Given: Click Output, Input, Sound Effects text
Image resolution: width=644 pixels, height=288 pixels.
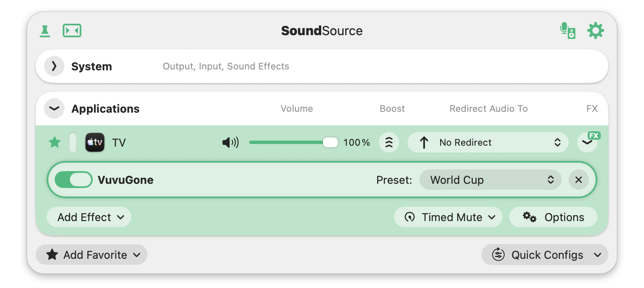Looking at the screenshot, I should point(226,66).
